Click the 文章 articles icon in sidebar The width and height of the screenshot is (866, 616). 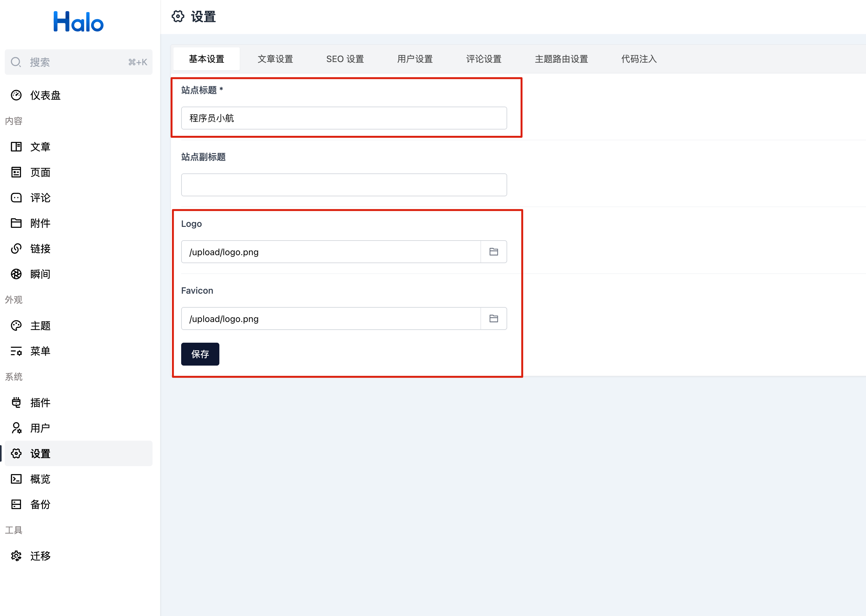16,147
